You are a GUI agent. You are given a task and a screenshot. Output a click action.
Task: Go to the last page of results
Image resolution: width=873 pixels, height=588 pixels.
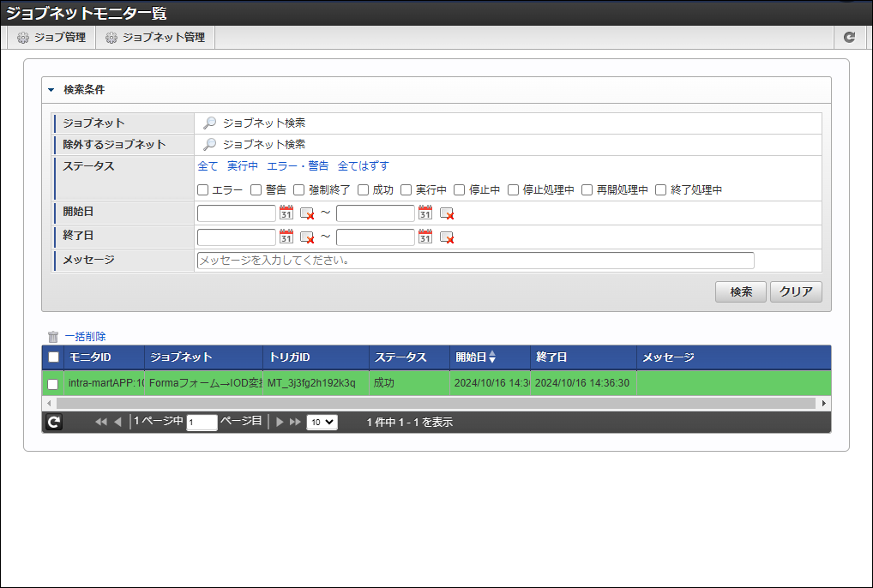295,422
